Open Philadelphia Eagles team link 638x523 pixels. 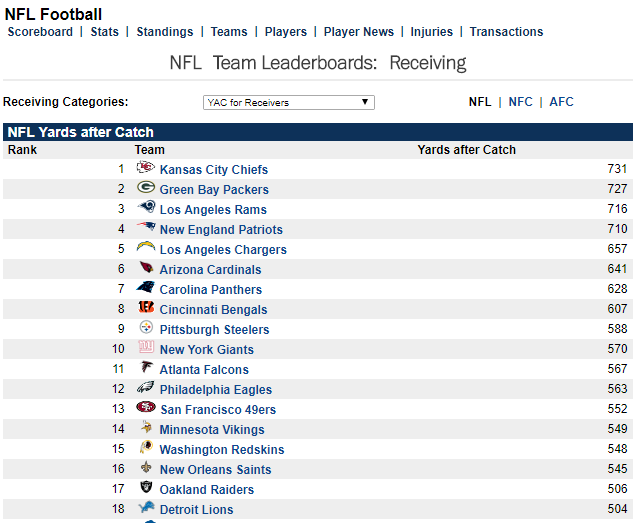point(216,390)
